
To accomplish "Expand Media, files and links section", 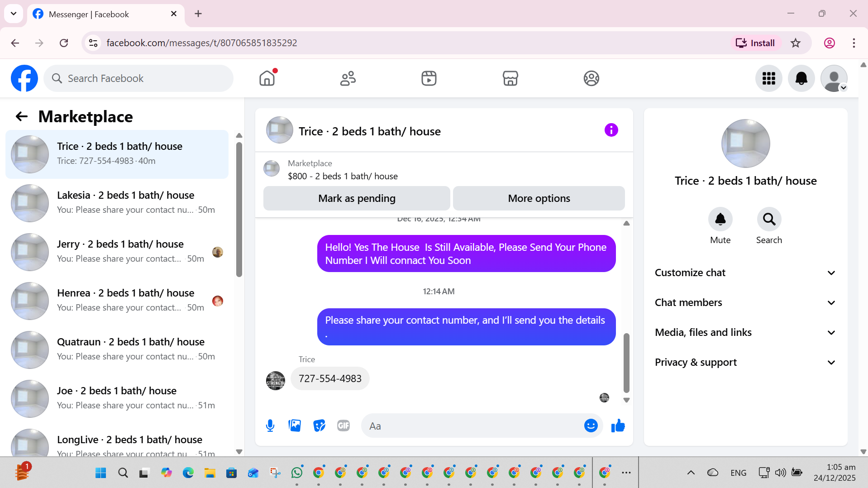I will [745, 332].
